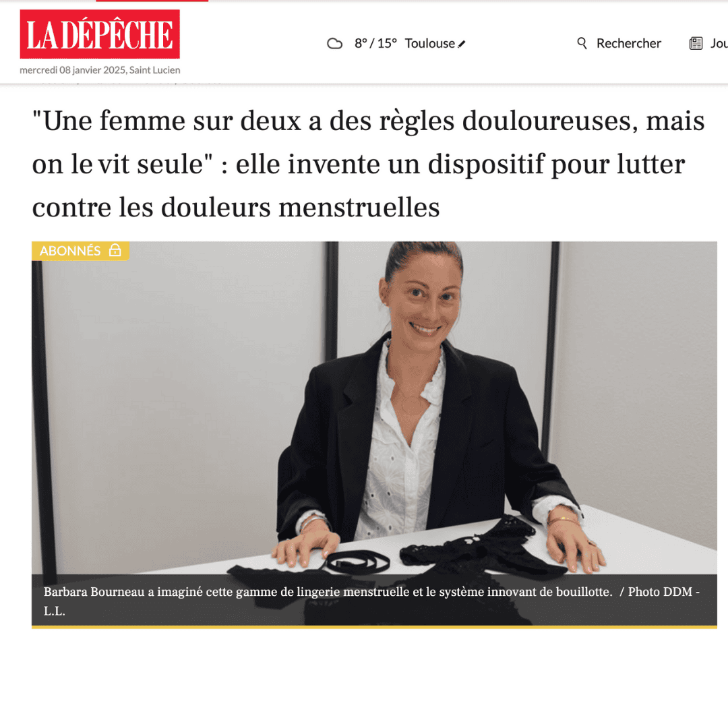This screenshot has height=728, width=728.
Task: Click the ABONNÉS subscriber badge
Action: pos(80,251)
